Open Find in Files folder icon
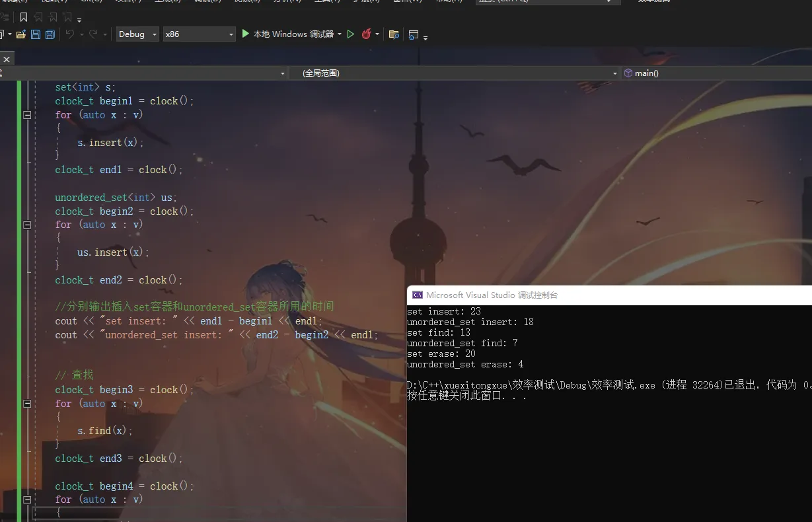 (x=394, y=34)
